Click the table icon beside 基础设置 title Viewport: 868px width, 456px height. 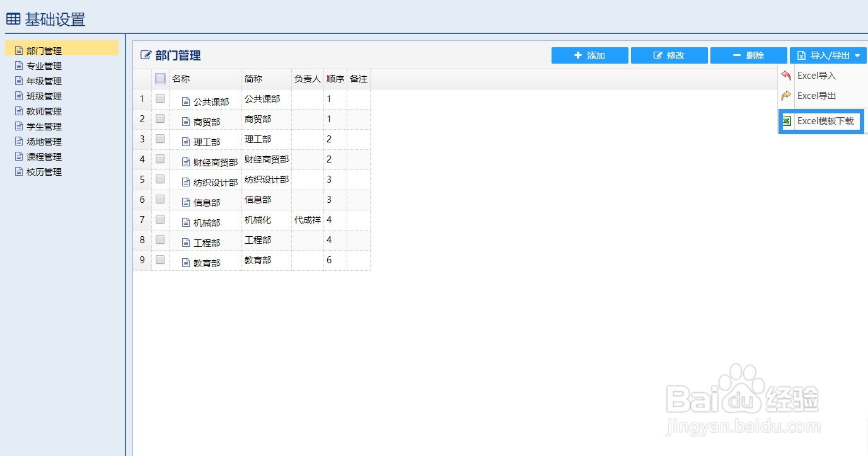point(13,20)
